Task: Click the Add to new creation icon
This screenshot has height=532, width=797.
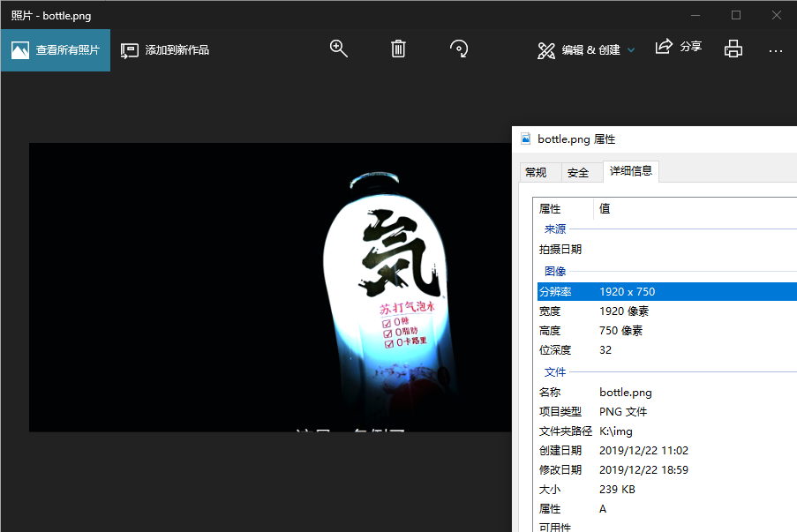Action: [x=129, y=50]
